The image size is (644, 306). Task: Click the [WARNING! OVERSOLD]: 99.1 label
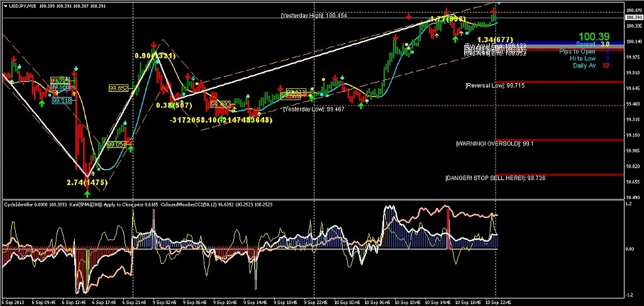(494, 144)
